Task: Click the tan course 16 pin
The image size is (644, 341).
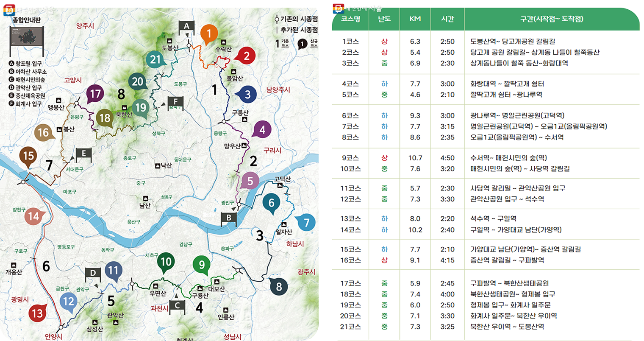Action: coord(44,133)
